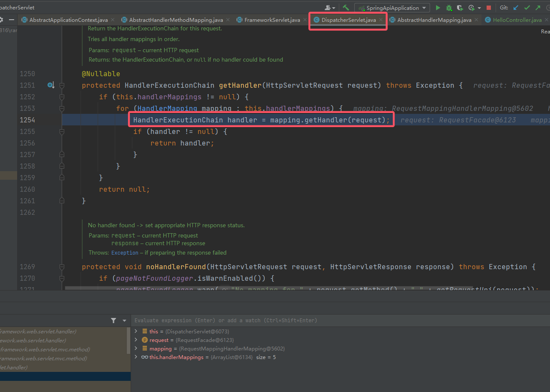Fold the if block at line 1255
The height and width of the screenshot is (392, 550).
click(62, 132)
